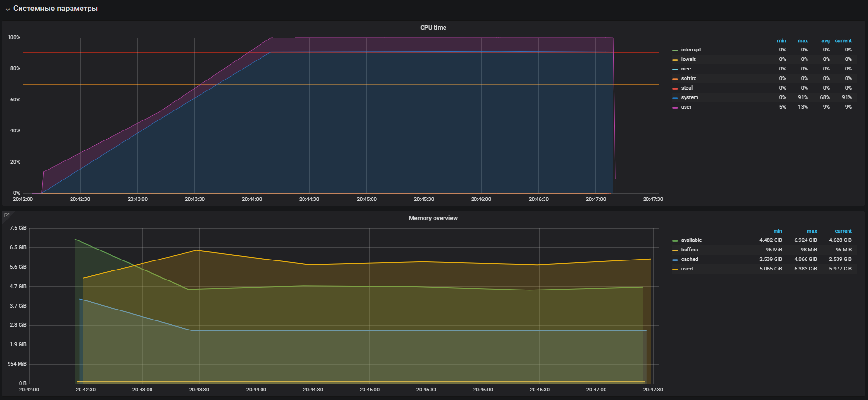Image resolution: width=868 pixels, height=400 pixels.
Task: Click the user max value 13%
Action: tap(803, 107)
